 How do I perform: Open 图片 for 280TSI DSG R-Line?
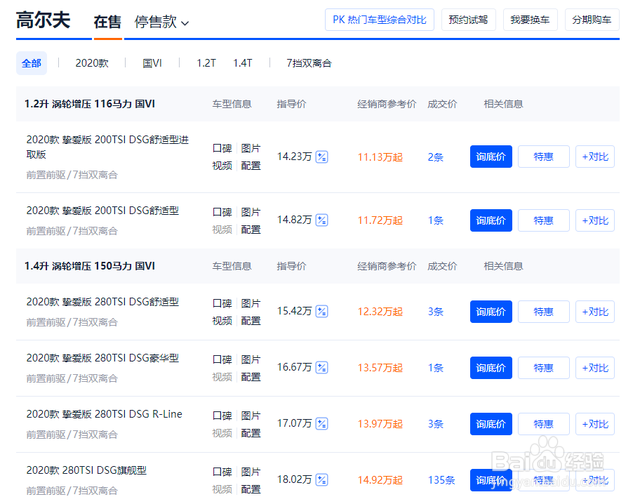point(251,415)
